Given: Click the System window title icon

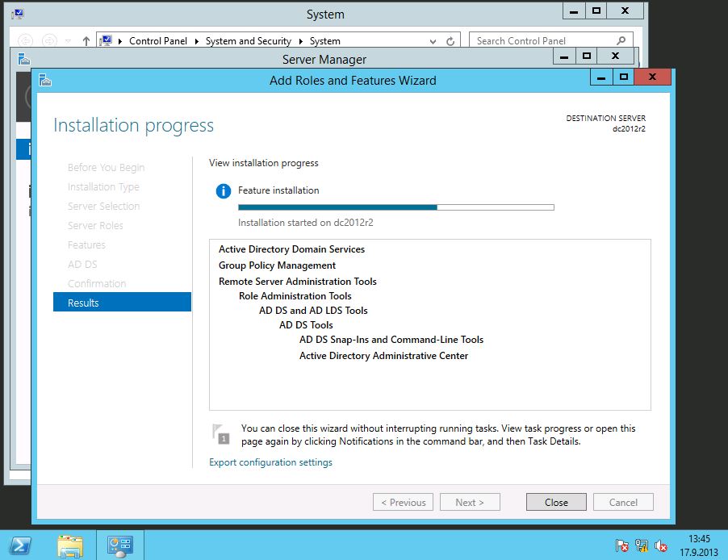Looking at the screenshot, I should 18,14.
